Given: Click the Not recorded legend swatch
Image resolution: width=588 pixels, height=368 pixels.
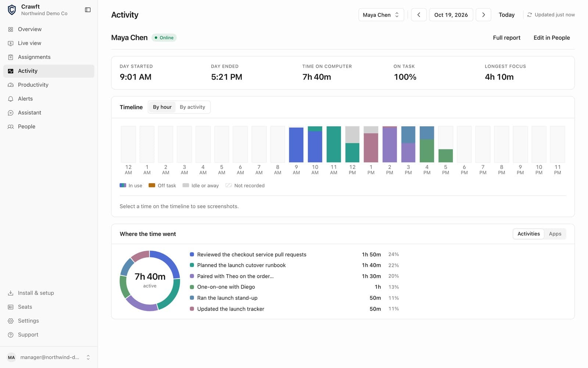Looking at the screenshot, I should tap(229, 185).
